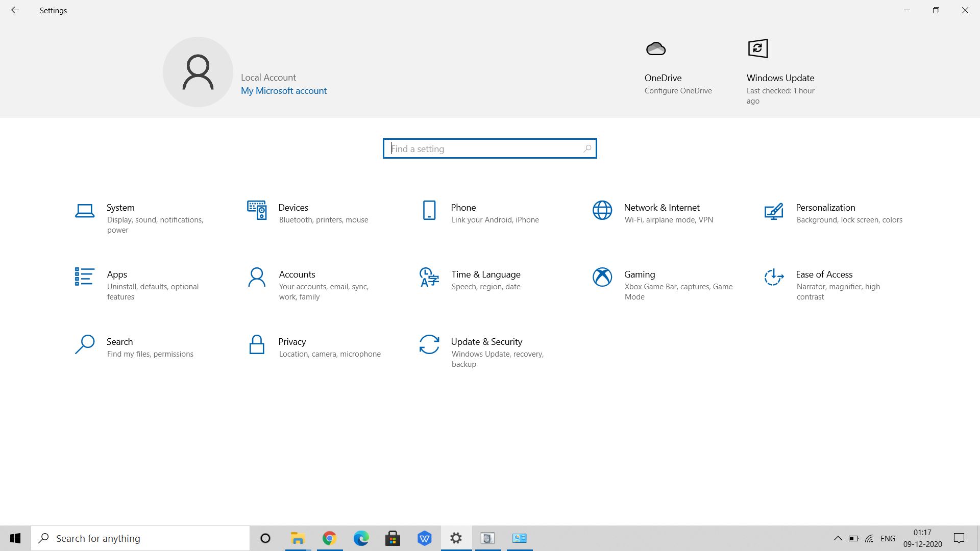This screenshot has height=551, width=980.
Task: Launch Google Chrome from the taskbar
Action: (x=329, y=538)
